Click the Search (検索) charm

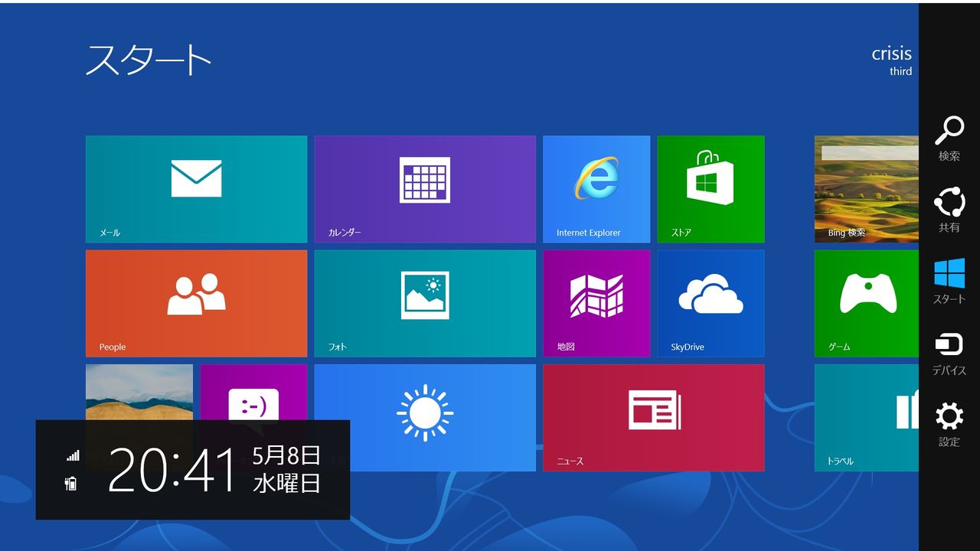coord(949,139)
